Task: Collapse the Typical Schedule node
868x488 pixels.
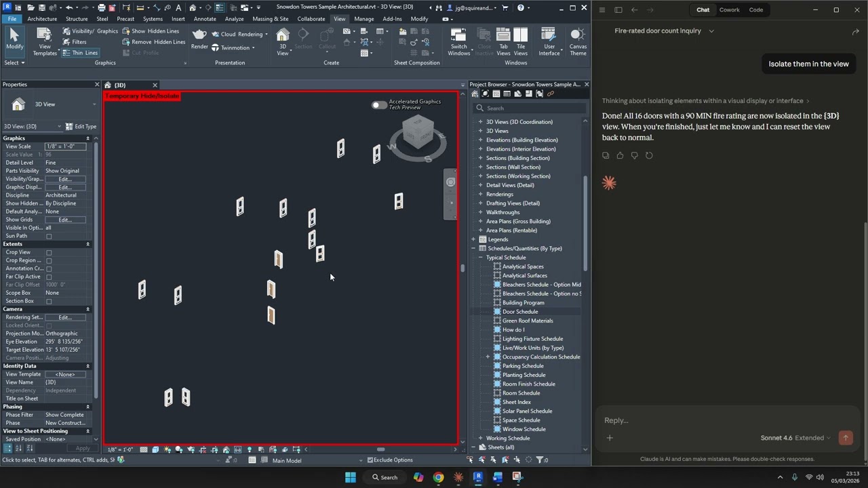Action: tap(481, 258)
